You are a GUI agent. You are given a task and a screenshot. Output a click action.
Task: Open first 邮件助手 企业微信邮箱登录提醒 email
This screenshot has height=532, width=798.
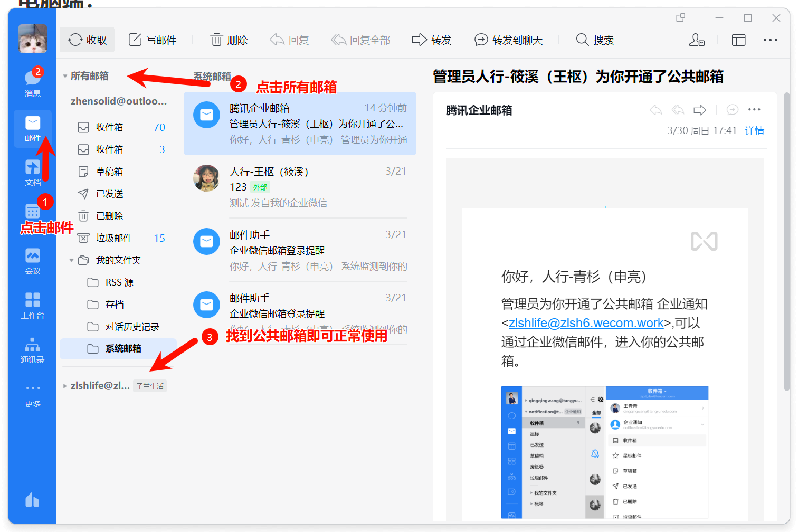pos(300,250)
